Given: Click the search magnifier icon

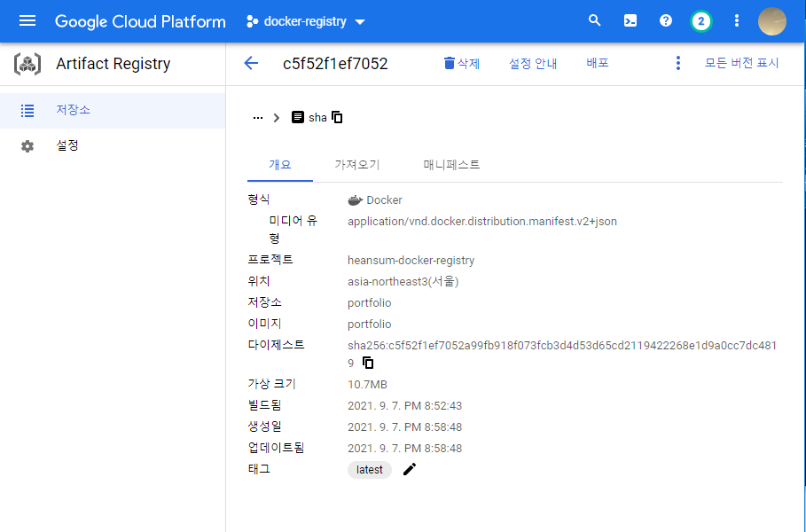Looking at the screenshot, I should [595, 21].
